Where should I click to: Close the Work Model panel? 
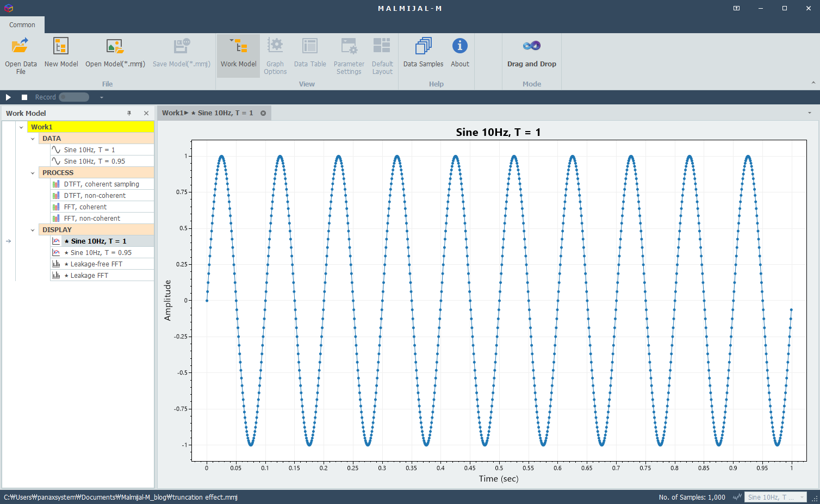[146, 113]
